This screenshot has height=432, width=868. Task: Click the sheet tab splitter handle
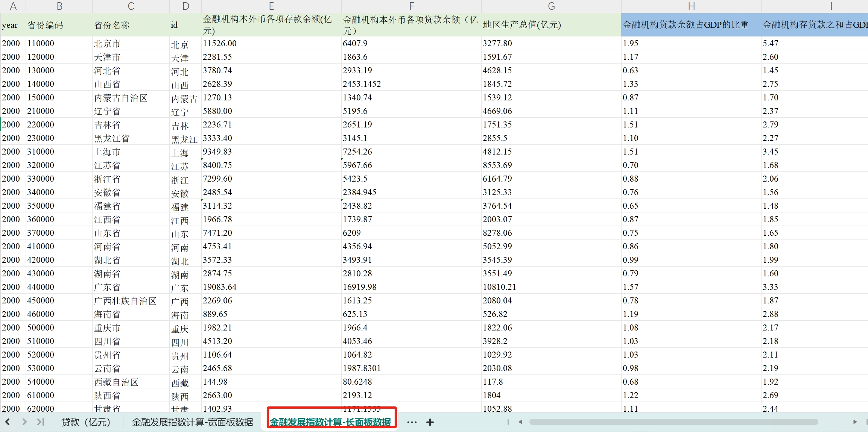[508, 422]
